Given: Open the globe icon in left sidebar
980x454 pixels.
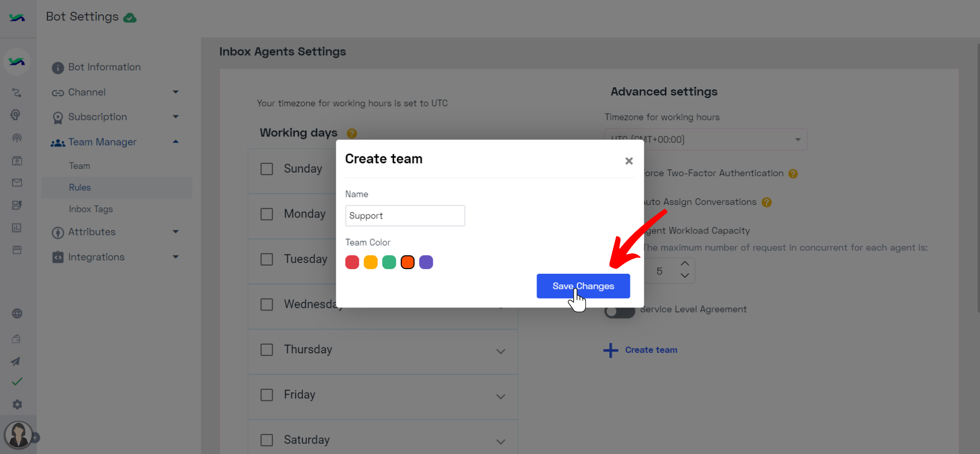Looking at the screenshot, I should [17, 314].
